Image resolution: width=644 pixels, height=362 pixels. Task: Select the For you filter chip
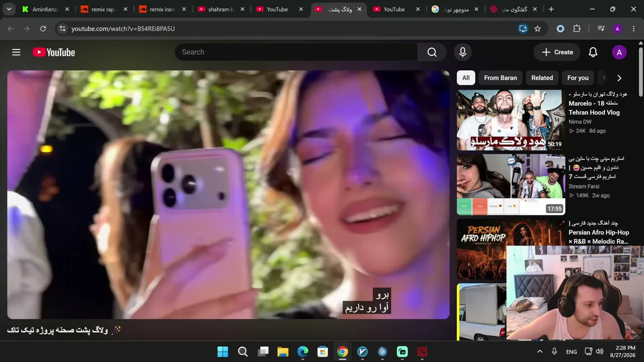pos(578,78)
